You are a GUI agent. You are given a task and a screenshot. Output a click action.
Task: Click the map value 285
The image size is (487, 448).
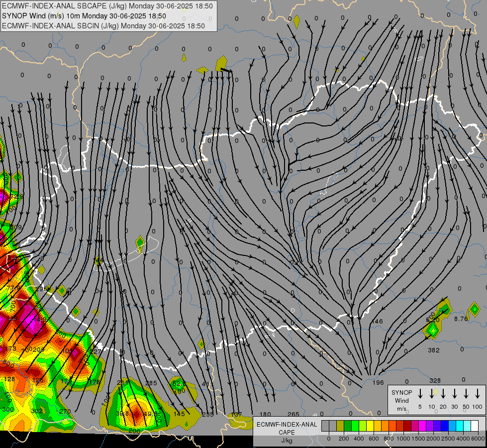pos(151,383)
